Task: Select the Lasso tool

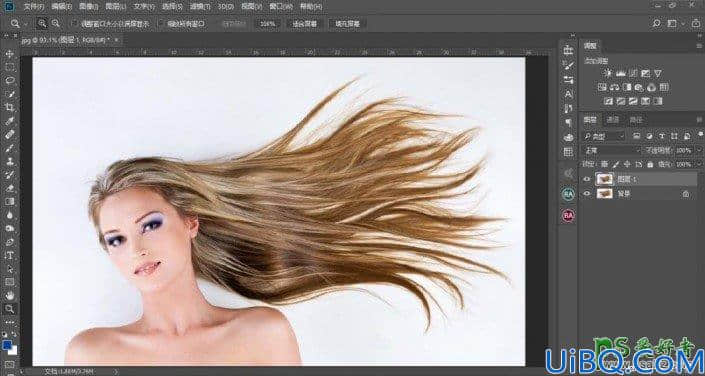Action: (9, 81)
